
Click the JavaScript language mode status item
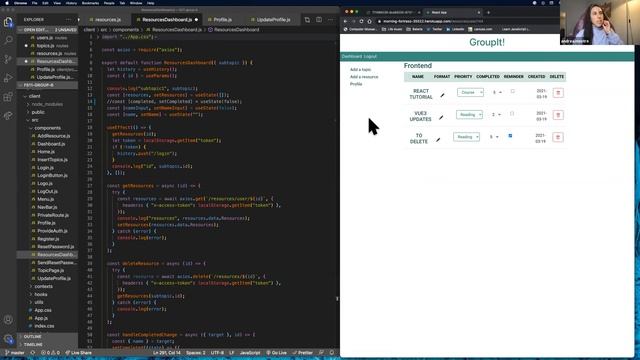250,353
